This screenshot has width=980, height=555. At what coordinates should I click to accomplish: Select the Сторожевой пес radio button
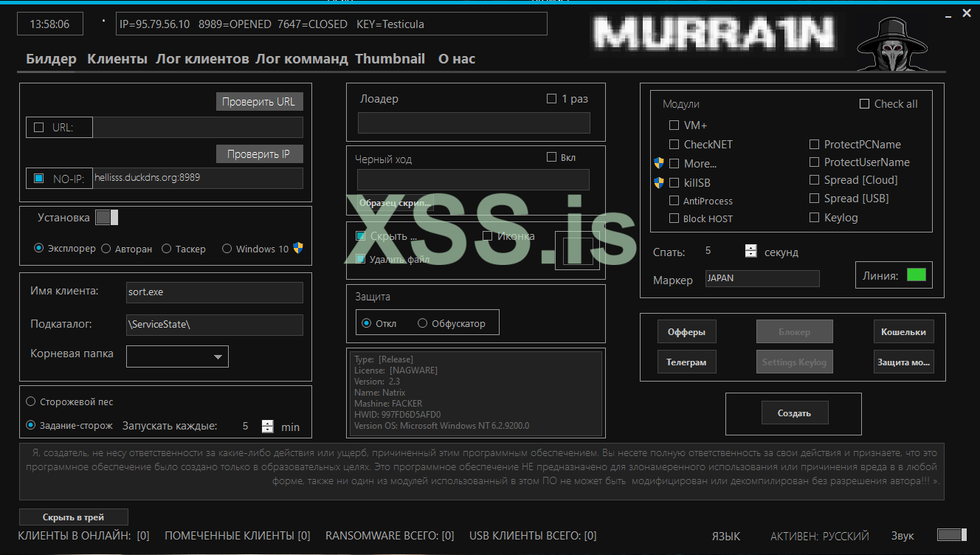pos(30,401)
